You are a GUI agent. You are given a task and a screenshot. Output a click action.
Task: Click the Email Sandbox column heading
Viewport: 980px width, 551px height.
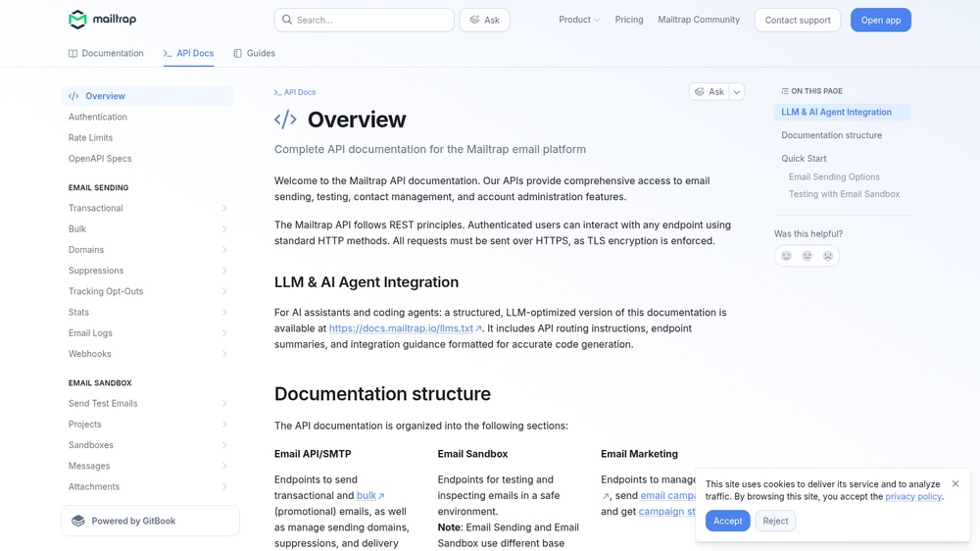(x=472, y=454)
